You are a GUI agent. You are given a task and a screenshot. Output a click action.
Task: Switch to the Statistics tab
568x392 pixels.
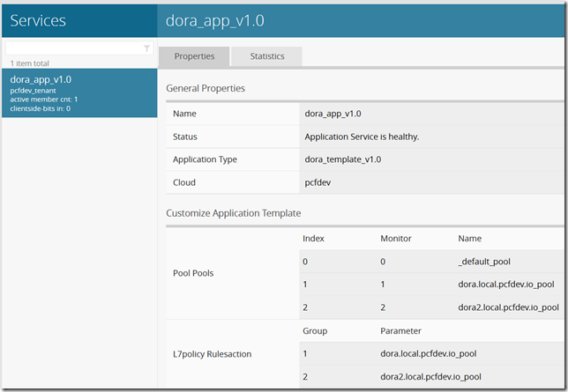266,56
